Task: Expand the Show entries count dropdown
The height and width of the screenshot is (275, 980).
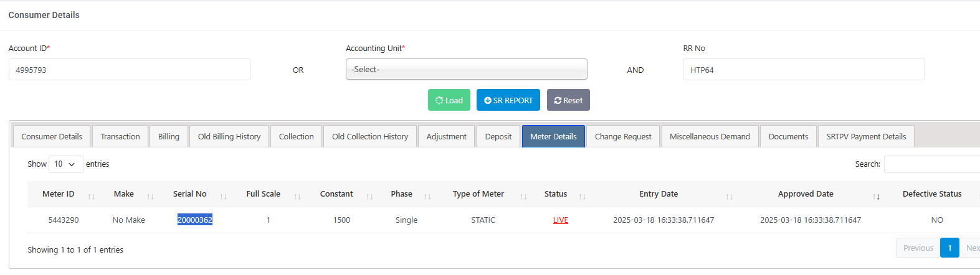Action: point(65,164)
